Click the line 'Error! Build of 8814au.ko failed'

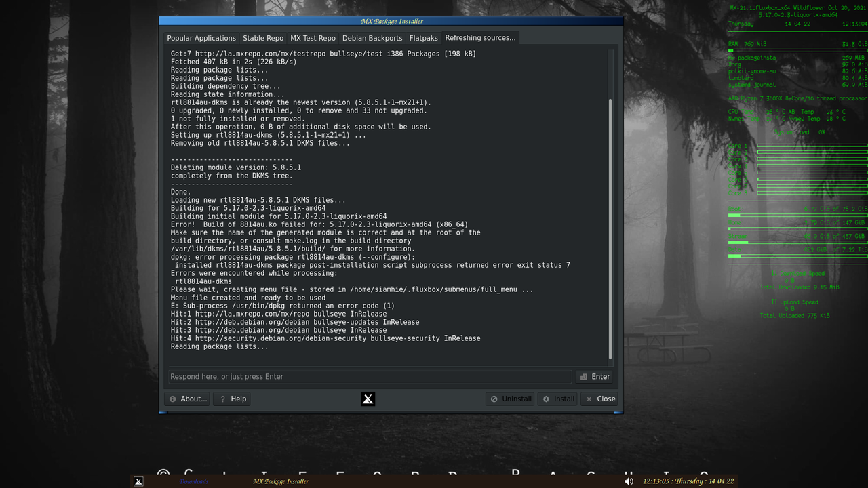tap(319, 224)
